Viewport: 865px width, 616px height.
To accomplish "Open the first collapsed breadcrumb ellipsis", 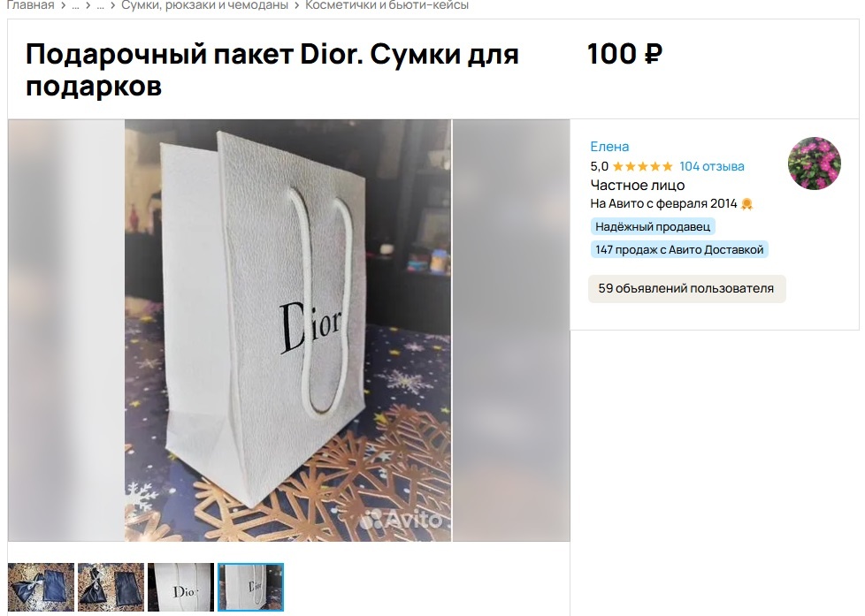I will tap(75, 6).
